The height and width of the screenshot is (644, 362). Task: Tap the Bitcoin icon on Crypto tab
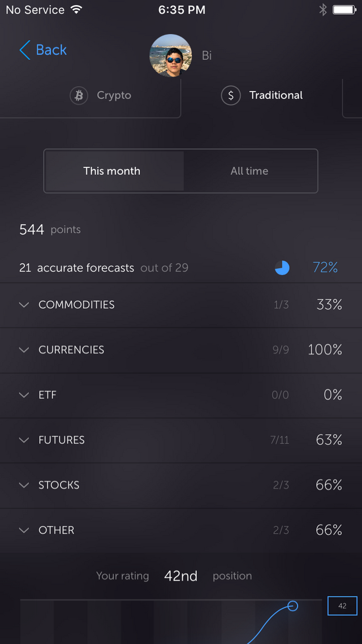(x=79, y=96)
